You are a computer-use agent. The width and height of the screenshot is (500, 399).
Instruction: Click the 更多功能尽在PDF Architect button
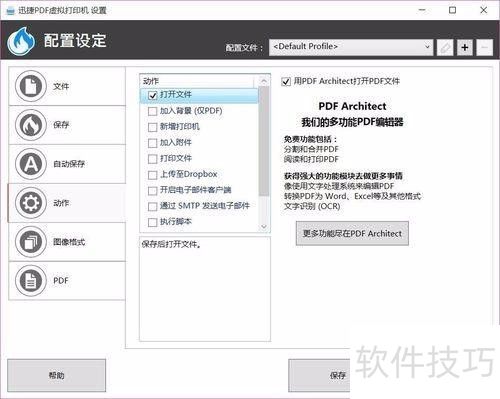coord(352,234)
